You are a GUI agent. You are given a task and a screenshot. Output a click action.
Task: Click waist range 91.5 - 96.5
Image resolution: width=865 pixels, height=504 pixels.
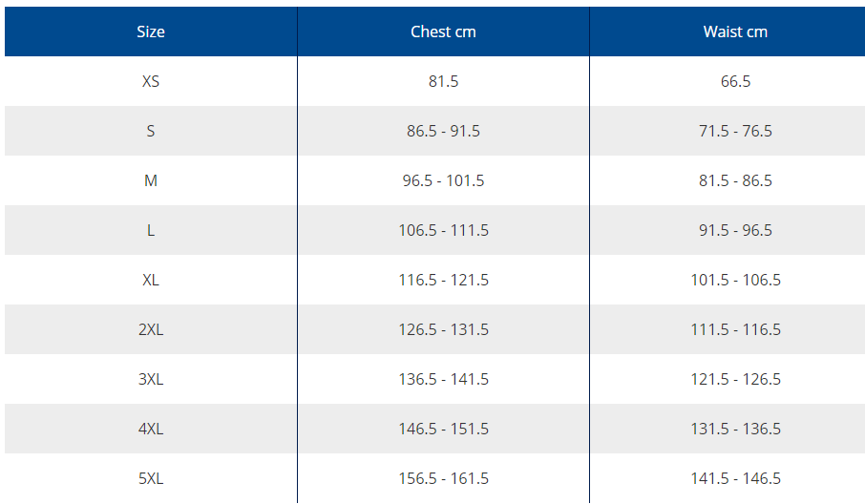point(735,230)
